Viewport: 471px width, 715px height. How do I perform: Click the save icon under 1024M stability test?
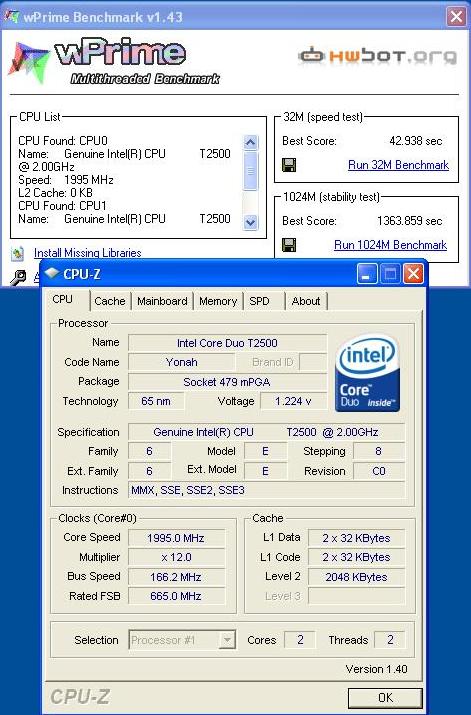[x=289, y=245]
